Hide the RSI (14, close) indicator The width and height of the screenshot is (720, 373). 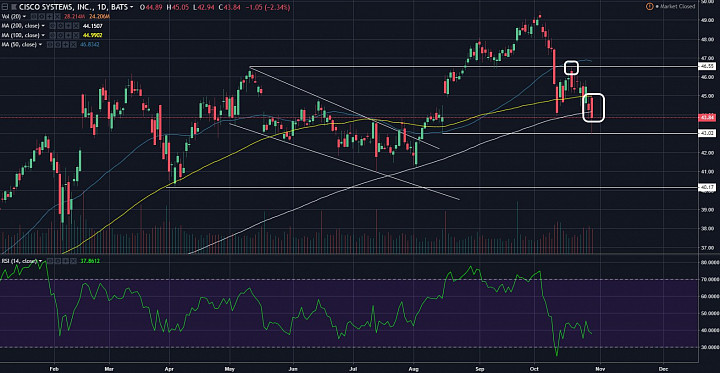(50, 261)
